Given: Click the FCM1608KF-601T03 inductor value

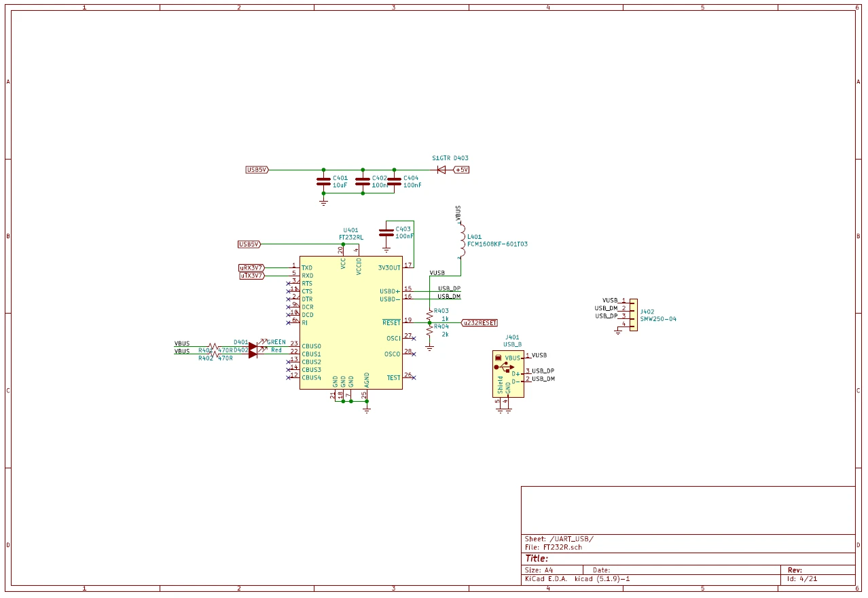Looking at the screenshot, I should (x=497, y=244).
